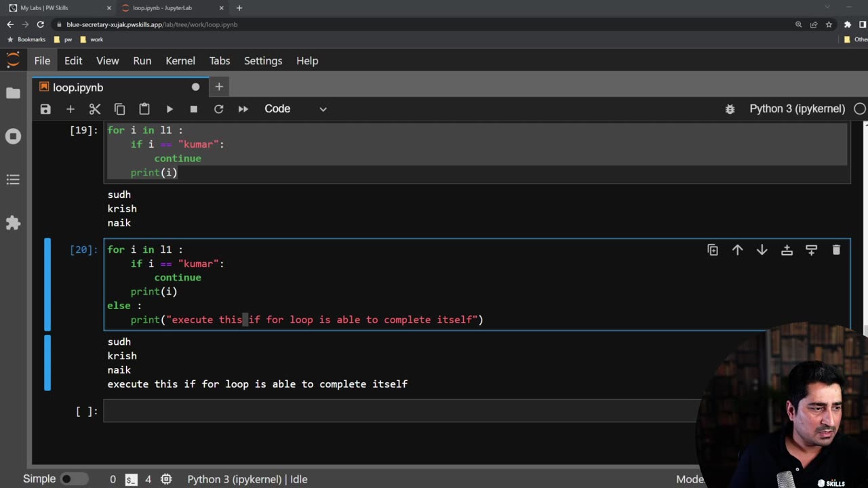Open the Kernel menu

[x=180, y=60]
